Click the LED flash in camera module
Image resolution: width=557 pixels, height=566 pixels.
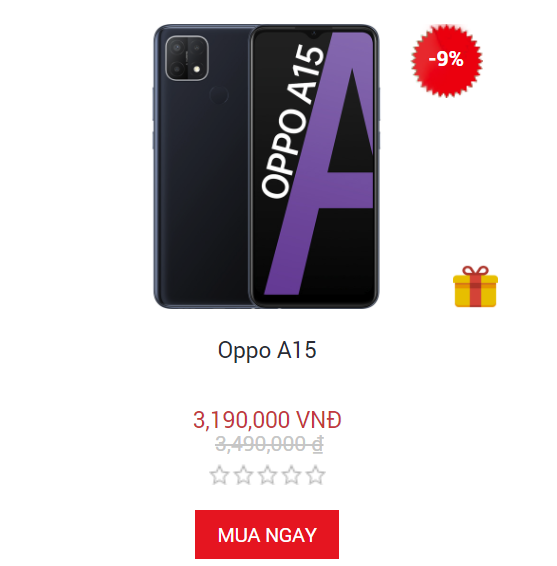pyautogui.click(x=197, y=69)
